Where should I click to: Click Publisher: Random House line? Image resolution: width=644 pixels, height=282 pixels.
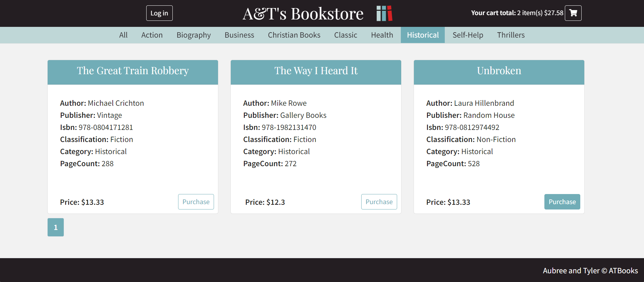click(471, 115)
